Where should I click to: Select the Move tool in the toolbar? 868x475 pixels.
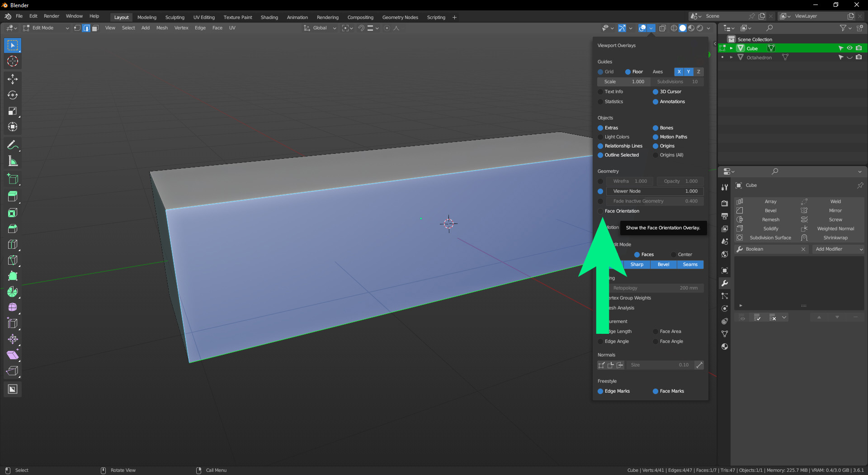point(13,79)
